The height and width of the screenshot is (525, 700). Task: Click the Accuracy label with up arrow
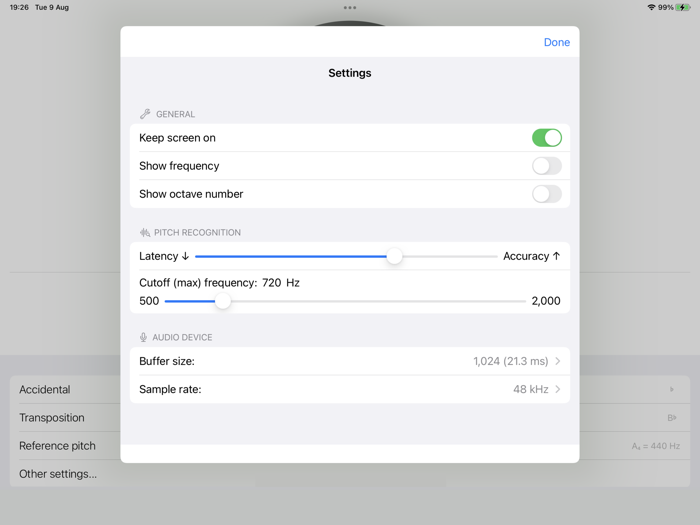point(531,256)
